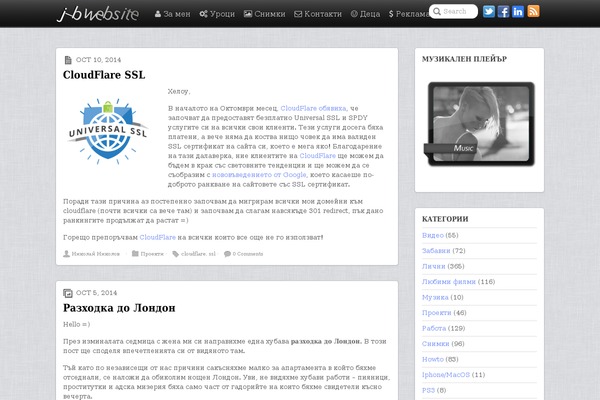Follow CloudFlare link in 'Горещо препоръчвам' line
600x400 pixels.
(158, 237)
